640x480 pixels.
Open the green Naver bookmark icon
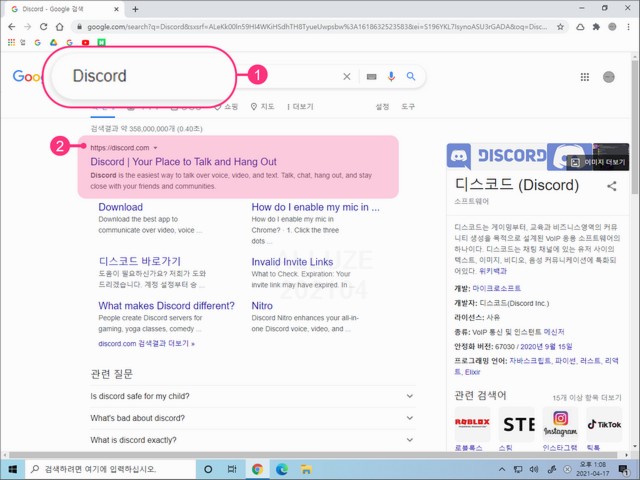(101, 42)
